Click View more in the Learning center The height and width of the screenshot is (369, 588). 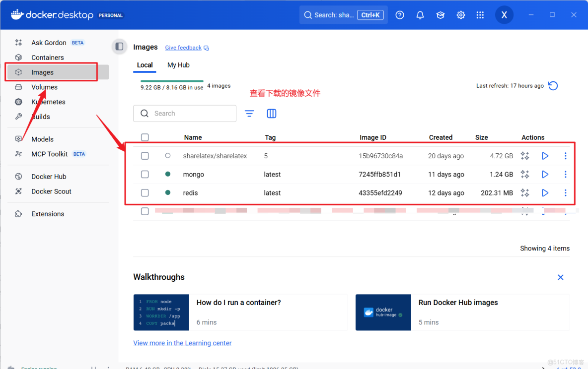point(182,343)
